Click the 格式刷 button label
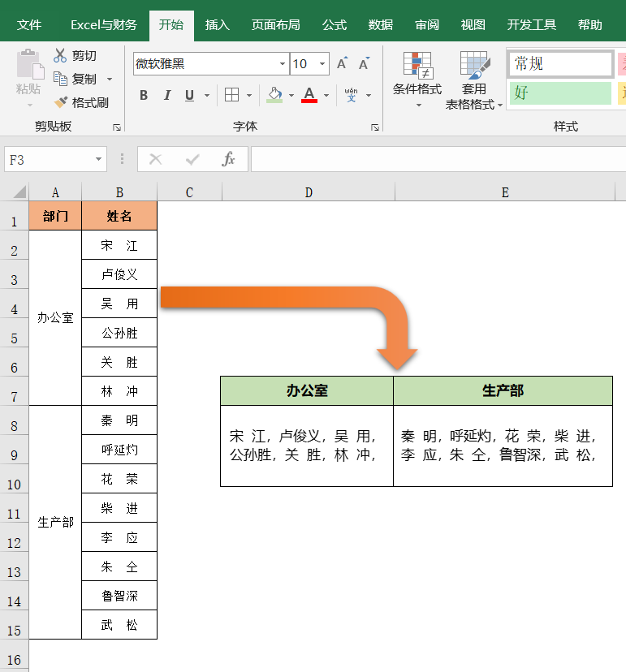The width and height of the screenshot is (626, 672). (x=90, y=103)
